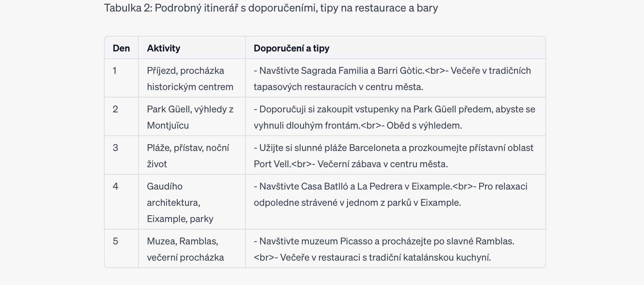Image resolution: width=644 pixels, height=285 pixels.
Task: Select the 'Aktivity' column header
Action: [x=164, y=48]
